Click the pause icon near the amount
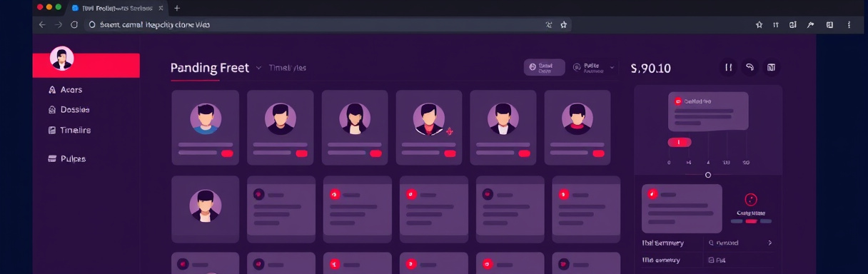This screenshot has height=274, width=868. [x=729, y=68]
